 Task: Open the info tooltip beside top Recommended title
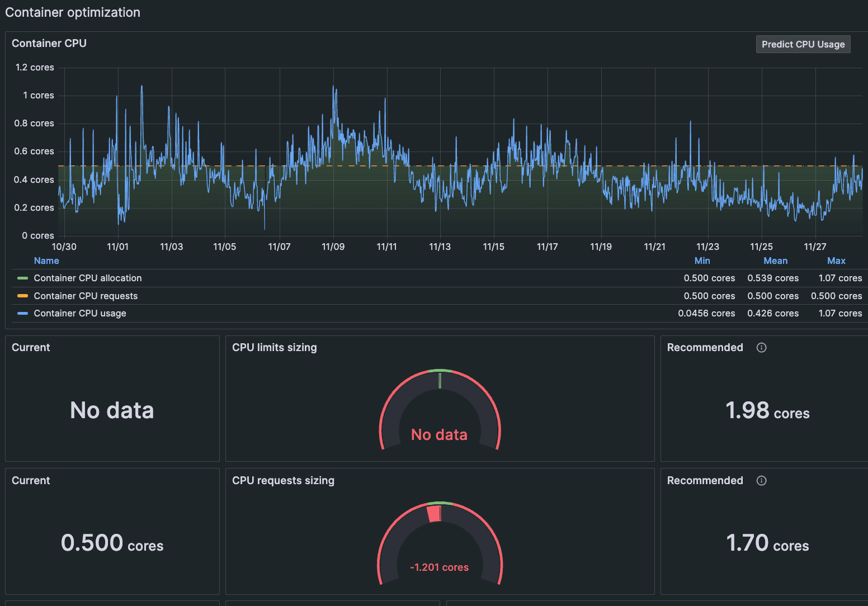(x=761, y=347)
